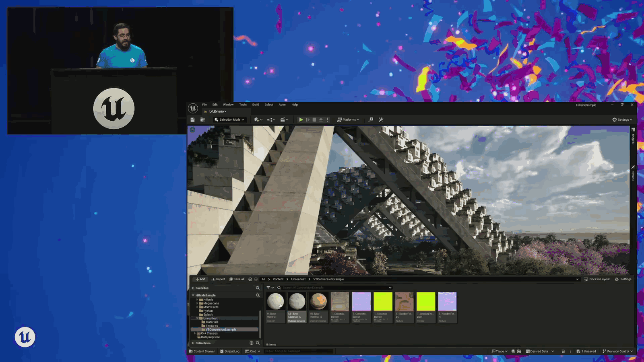Click Save All button
The width and height of the screenshot is (644, 362).
(237, 279)
